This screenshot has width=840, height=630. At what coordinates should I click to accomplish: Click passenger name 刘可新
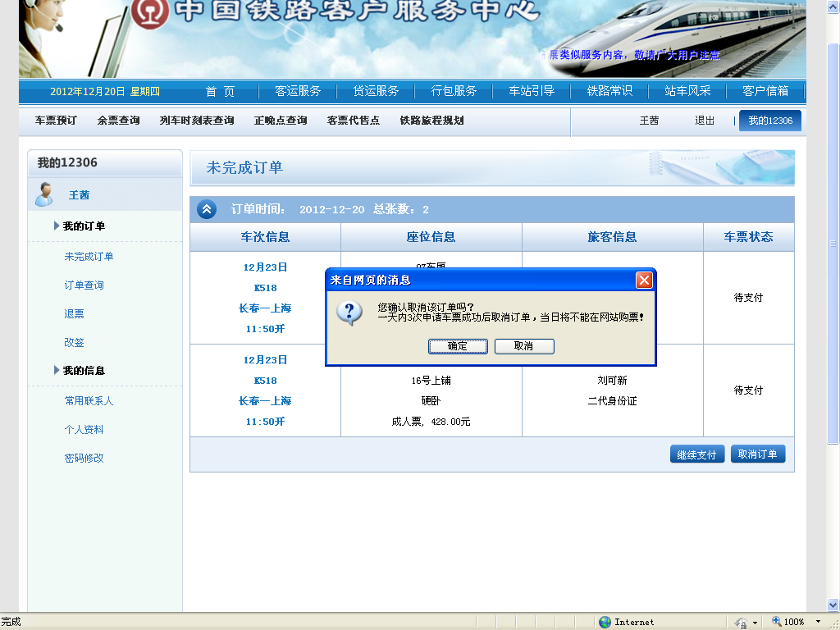pyautogui.click(x=612, y=381)
